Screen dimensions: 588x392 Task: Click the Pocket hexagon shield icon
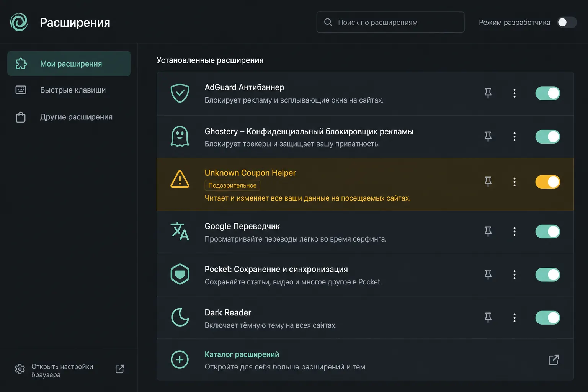[180, 274]
